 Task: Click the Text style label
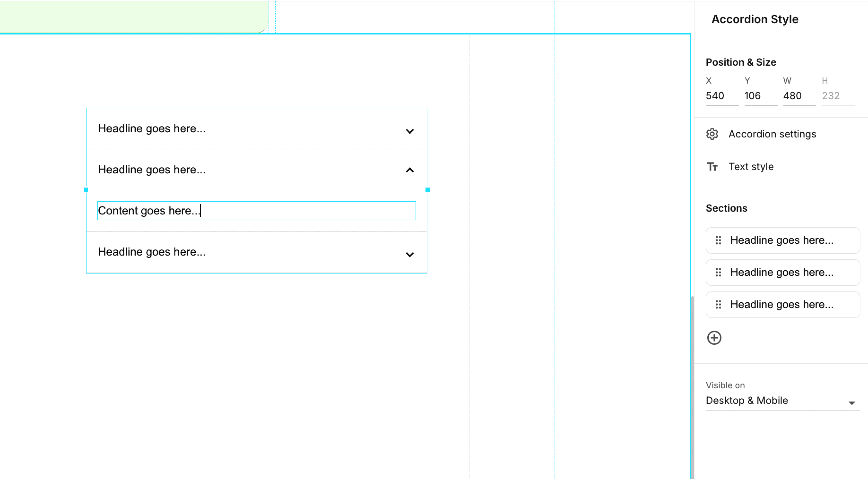point(751,167)
